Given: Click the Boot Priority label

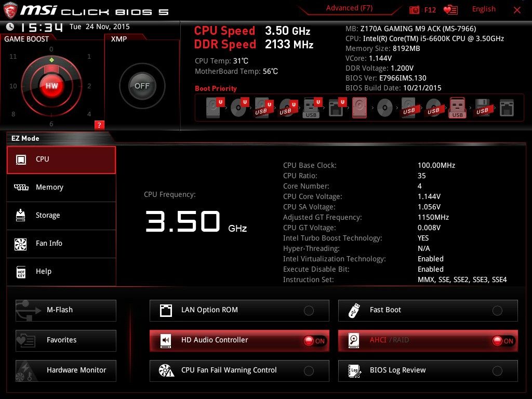Looking at the screenshot, I should (x=216, y=88).
